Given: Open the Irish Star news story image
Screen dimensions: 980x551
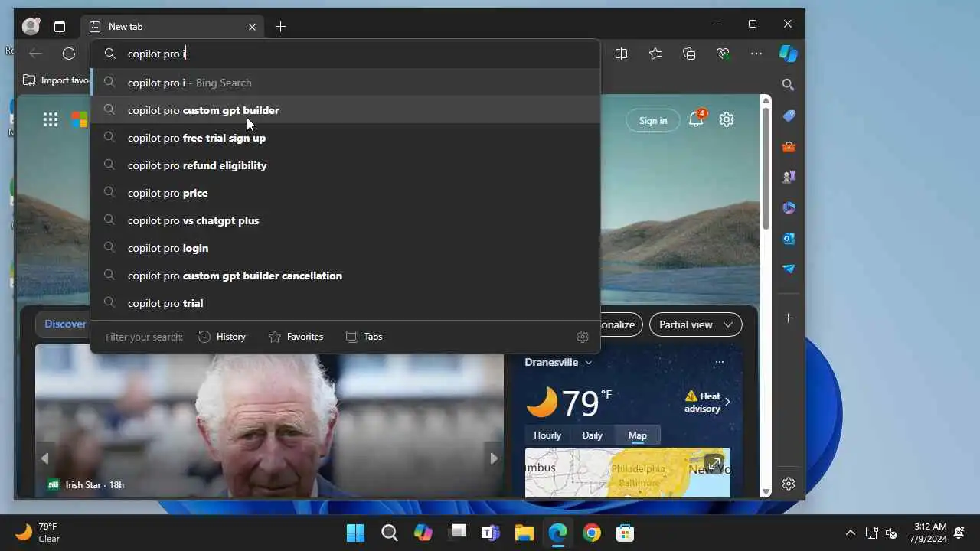Looking at the screenshot, I should click(x=269, y=421).
